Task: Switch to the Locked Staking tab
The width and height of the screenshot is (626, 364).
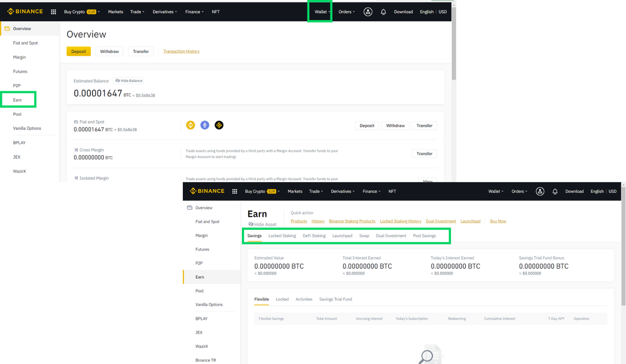Action: click(282, 236)
